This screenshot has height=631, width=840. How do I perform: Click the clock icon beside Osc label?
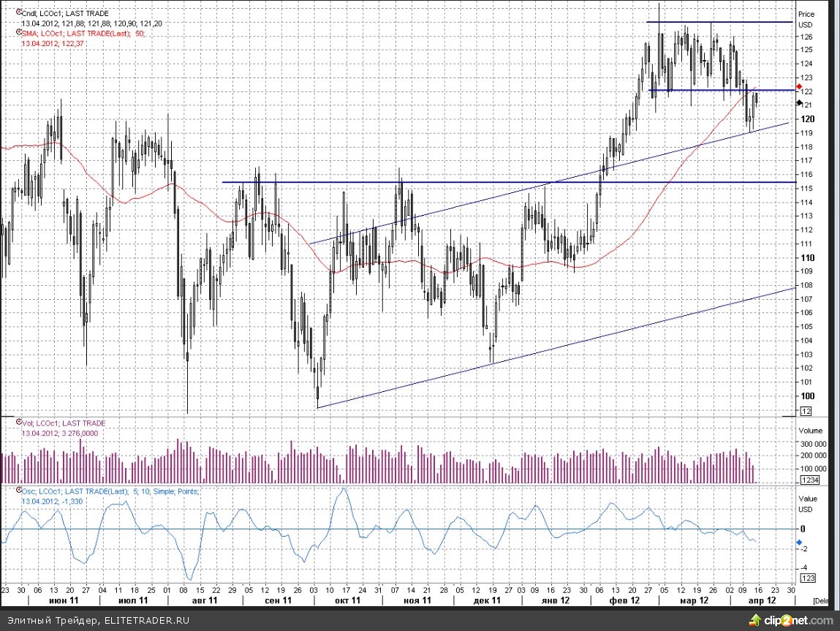18,491
